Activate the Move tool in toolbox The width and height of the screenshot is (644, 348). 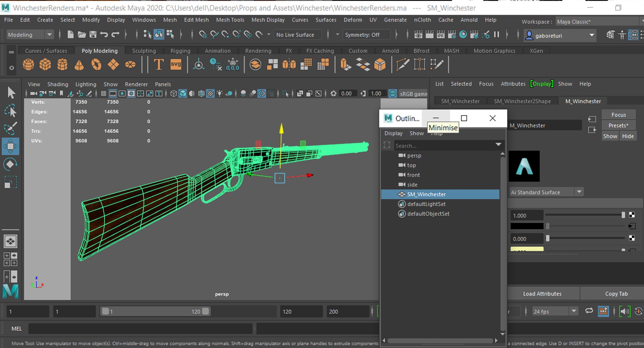[x=10, y=146]
